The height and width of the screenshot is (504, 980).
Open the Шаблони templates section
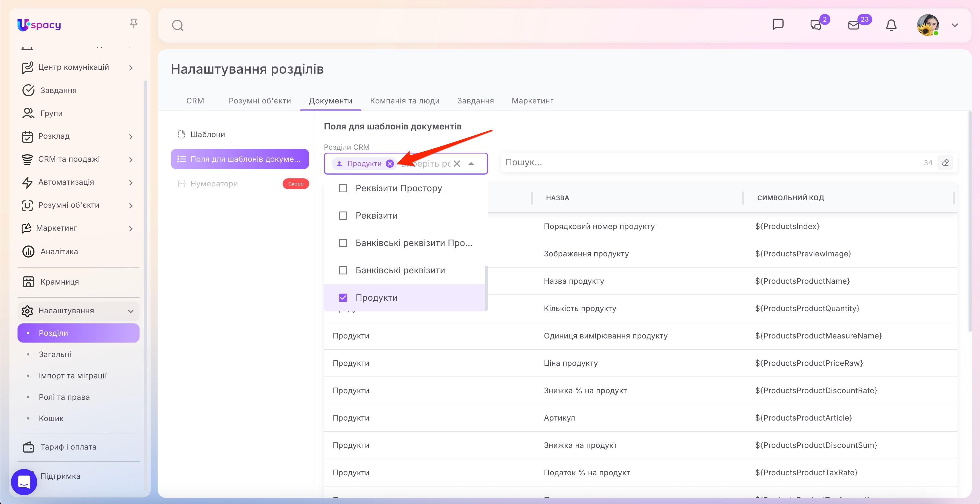click(240, 134)
